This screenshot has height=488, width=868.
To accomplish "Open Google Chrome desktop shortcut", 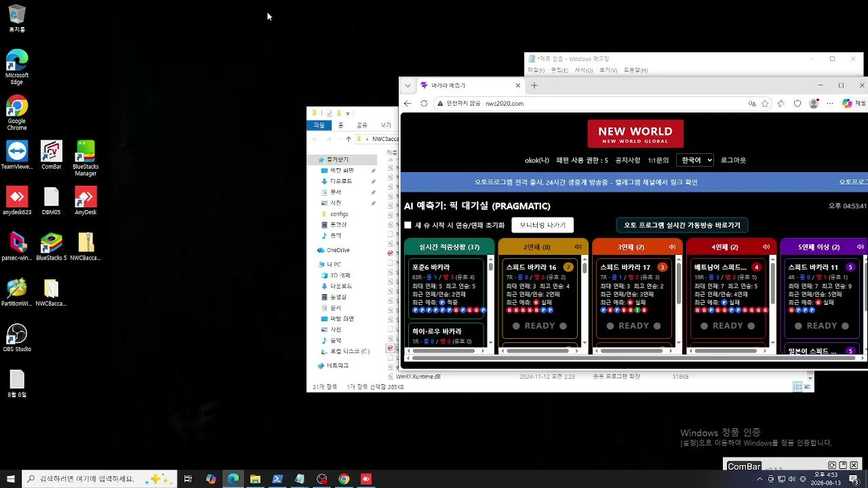I will [x=17, y=113].
